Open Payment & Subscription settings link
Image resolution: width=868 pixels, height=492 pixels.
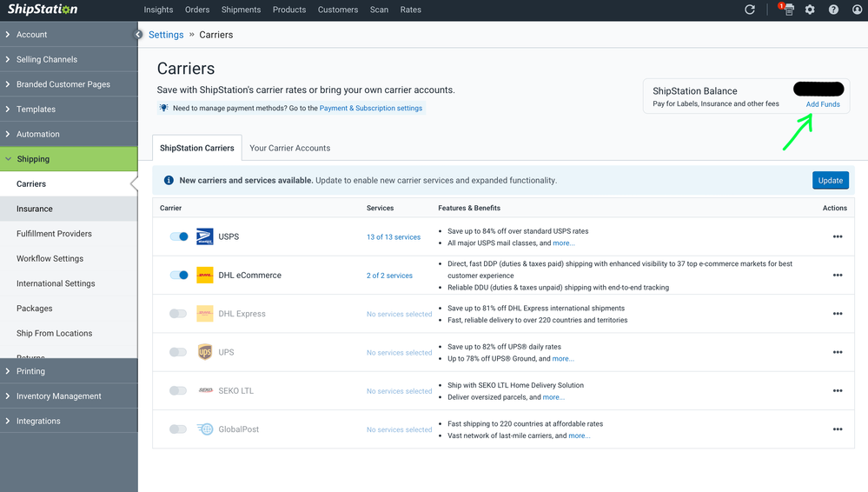pos(371,109)
